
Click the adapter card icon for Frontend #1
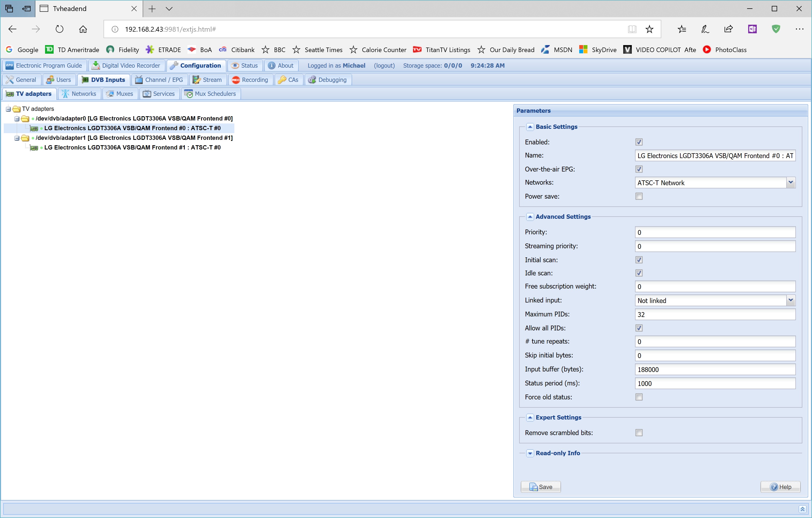(x=34, y=147)
